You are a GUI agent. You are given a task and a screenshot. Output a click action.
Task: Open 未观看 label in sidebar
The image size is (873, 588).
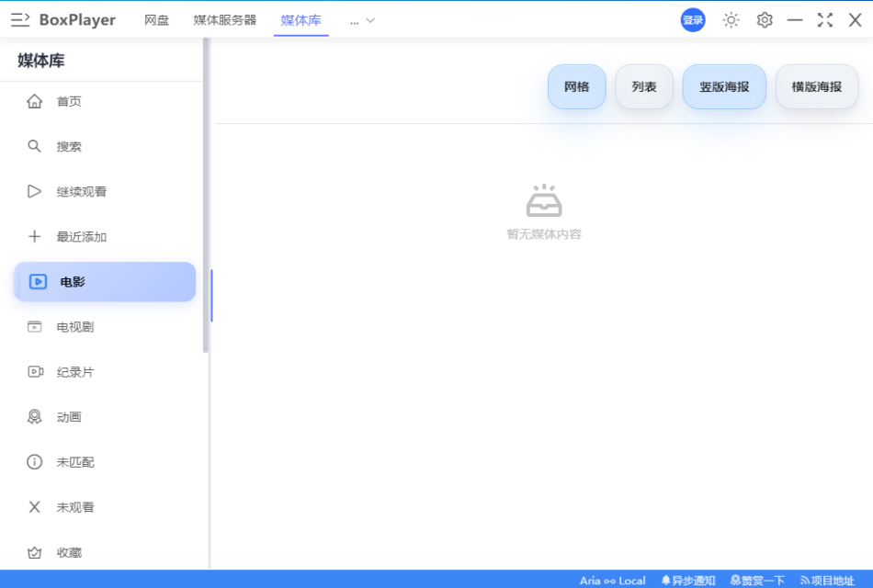point(75,507)
